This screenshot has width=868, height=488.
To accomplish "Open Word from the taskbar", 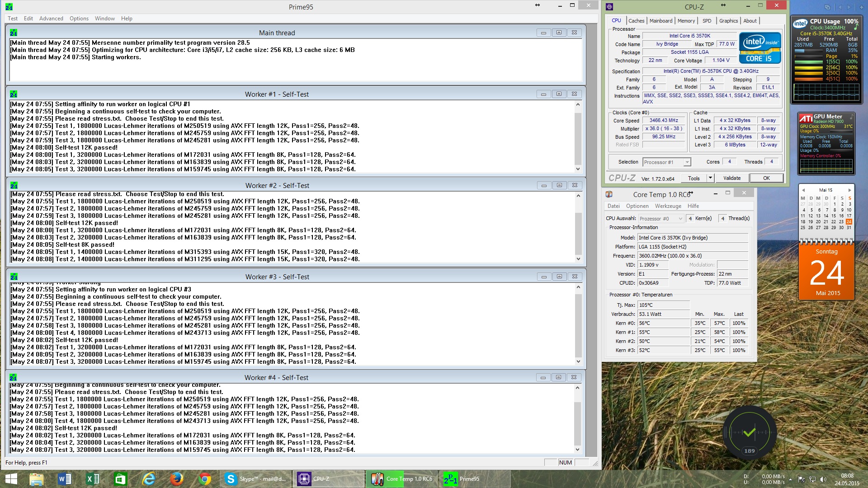I will click(x=65, y=479).
